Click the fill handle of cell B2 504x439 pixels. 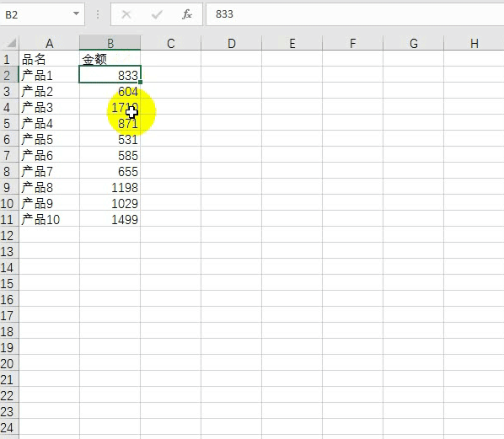click(141, 82)
